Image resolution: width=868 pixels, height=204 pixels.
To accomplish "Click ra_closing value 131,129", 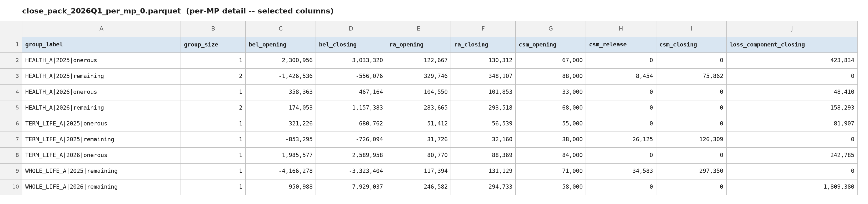I will (x=483, y=172).
